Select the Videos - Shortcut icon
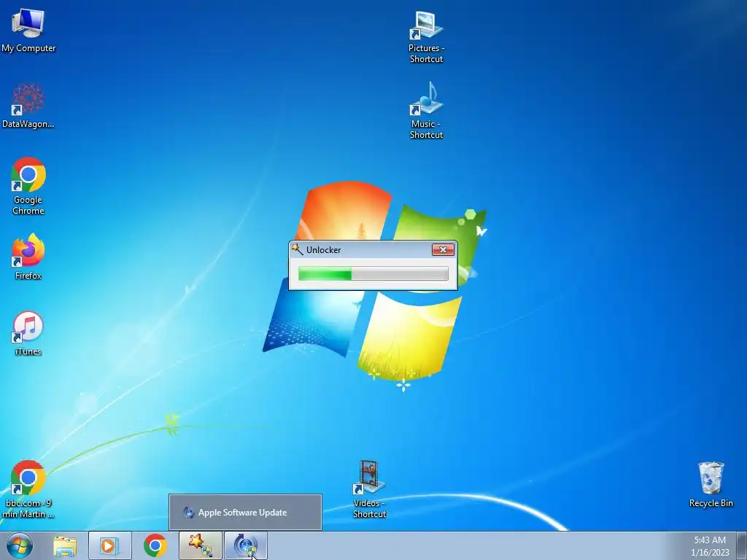Screen dimensions: 747x560 click(x=369, y=489)
